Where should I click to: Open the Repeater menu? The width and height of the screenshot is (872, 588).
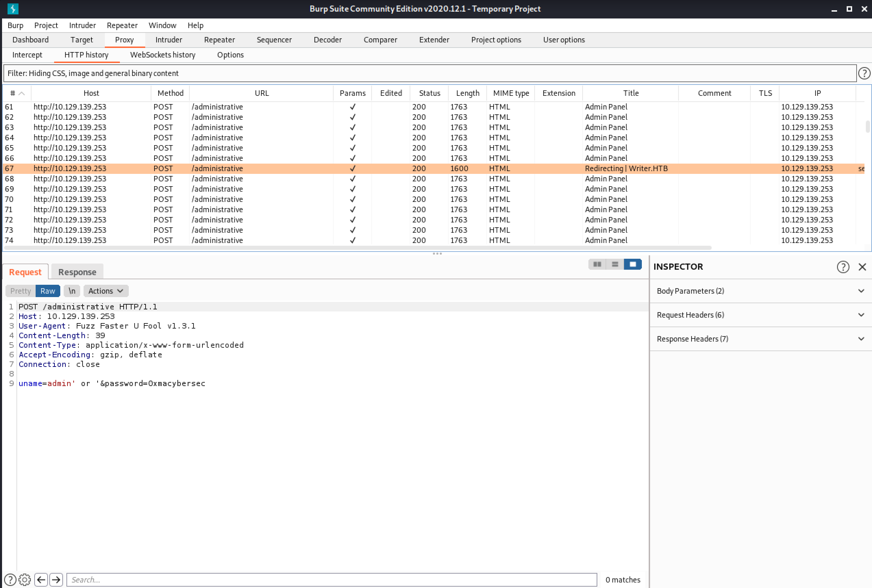(x=122, y=25)
